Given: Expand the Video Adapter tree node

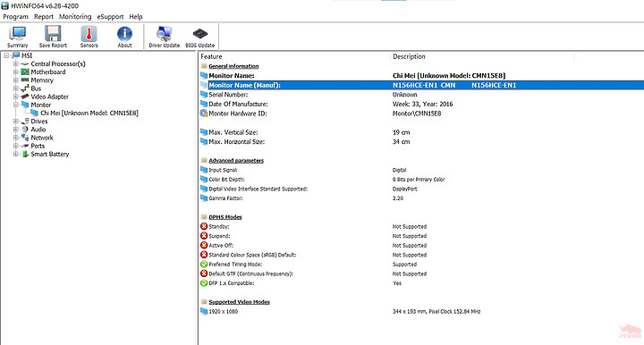Looking at the screenshot, I should [15, 97].
